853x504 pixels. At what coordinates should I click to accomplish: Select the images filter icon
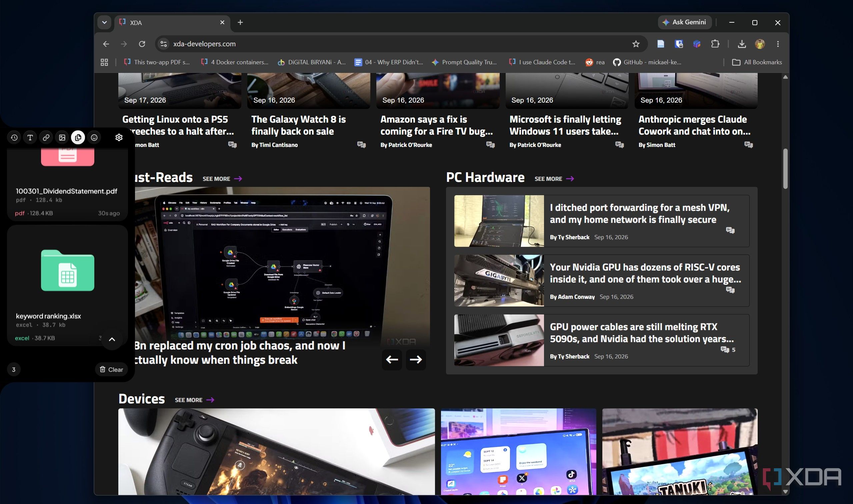point(62,138)
